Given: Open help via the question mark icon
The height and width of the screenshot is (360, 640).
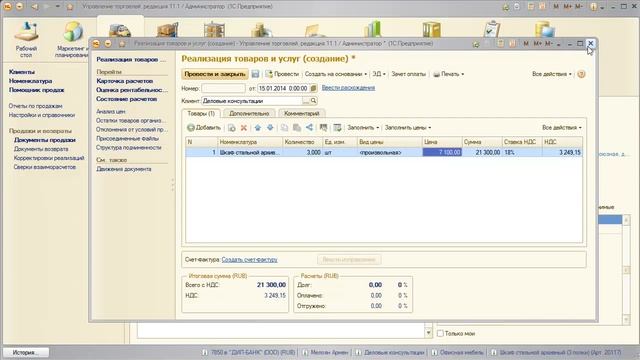Looking at the screenshot, I should pyautogui.click(x=581, y=74).
